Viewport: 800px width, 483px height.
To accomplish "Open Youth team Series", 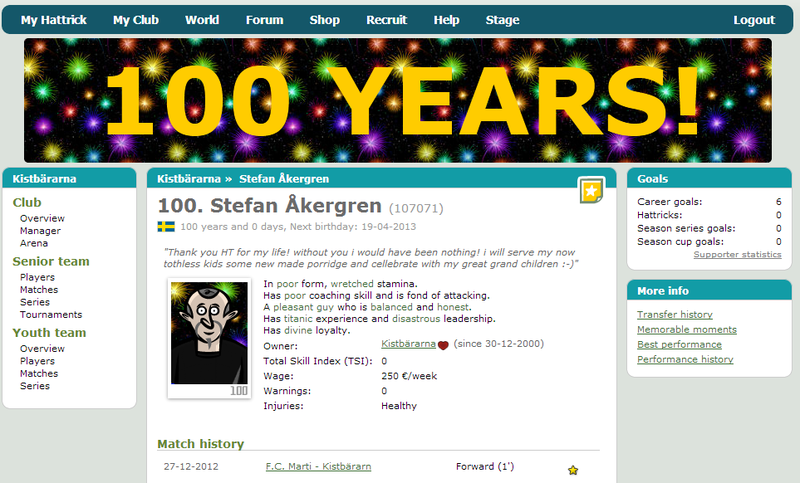I will [x=35, y=386].
